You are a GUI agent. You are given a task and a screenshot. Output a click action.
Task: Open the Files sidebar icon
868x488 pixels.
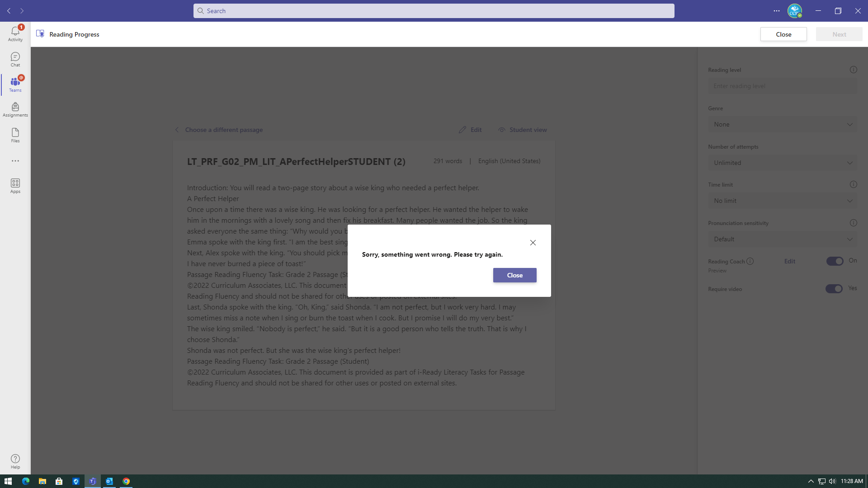click(15, 135)
